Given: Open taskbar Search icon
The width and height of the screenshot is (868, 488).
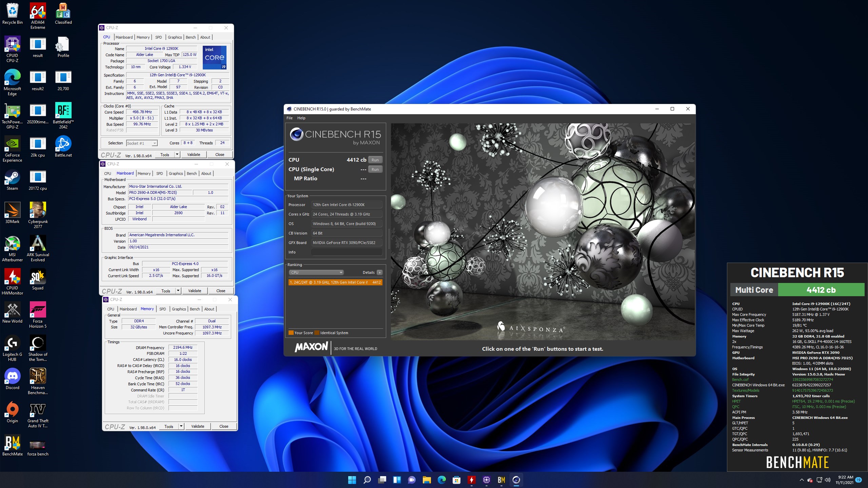Looking at the screenshot, I should 367,480.
